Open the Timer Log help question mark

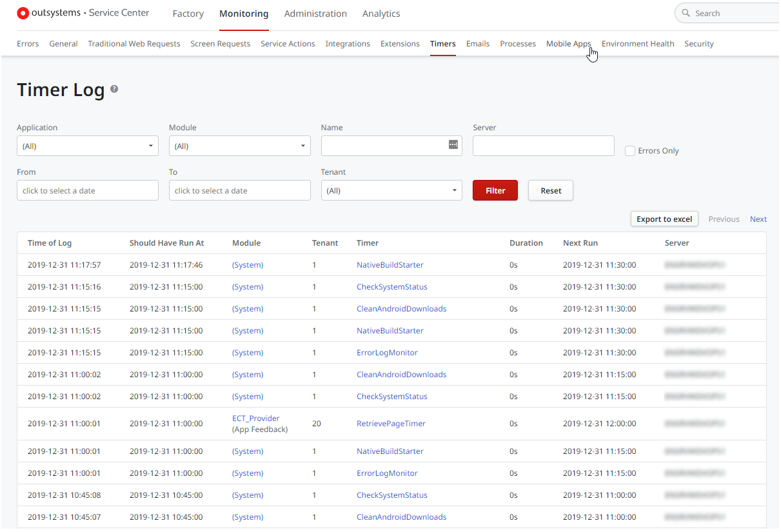tap(114, 88)
